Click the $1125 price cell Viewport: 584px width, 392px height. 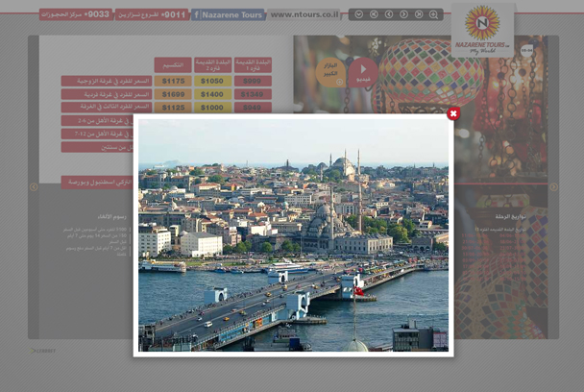click(x=173, y=108)
